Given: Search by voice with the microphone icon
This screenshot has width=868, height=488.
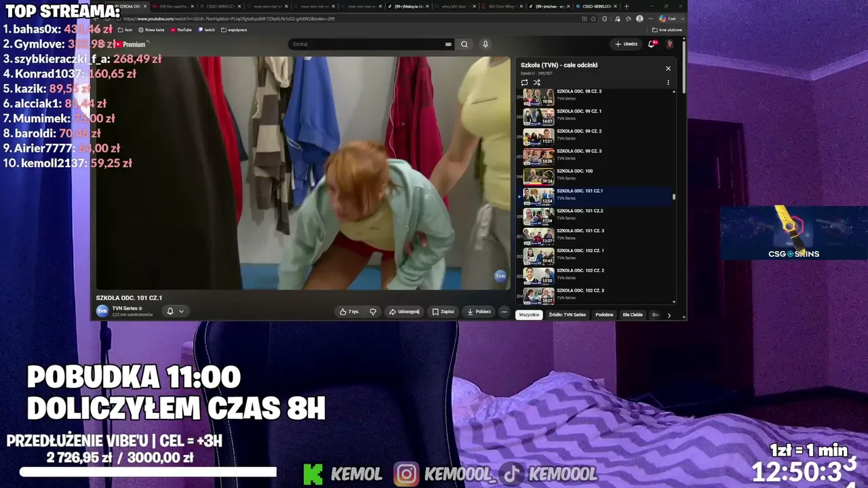Looking at the screenshot, I should [485, 44].
